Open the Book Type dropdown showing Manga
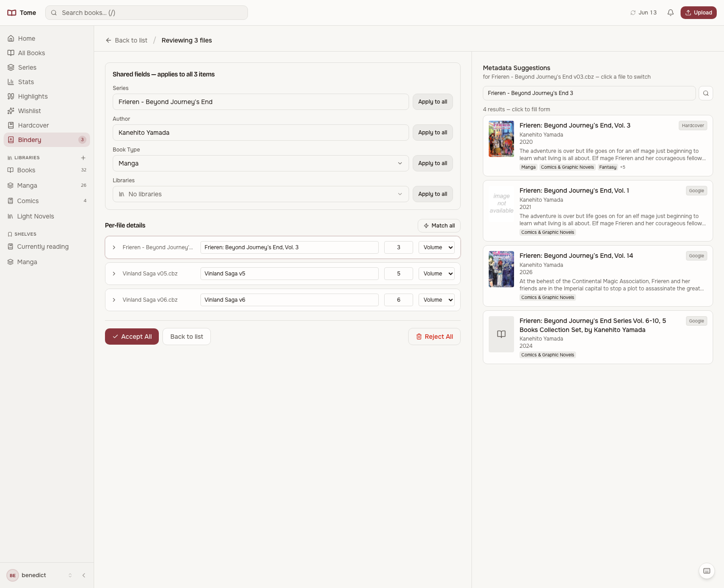The width and height of the screenshot is (724, 588). pos(261,163)
